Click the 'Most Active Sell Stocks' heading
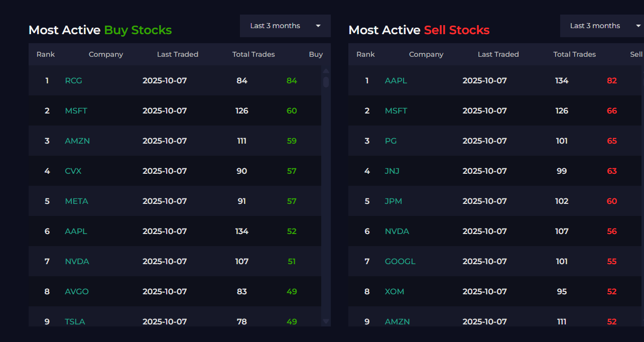Screen dimensions: 644x342 coord(419,30)
